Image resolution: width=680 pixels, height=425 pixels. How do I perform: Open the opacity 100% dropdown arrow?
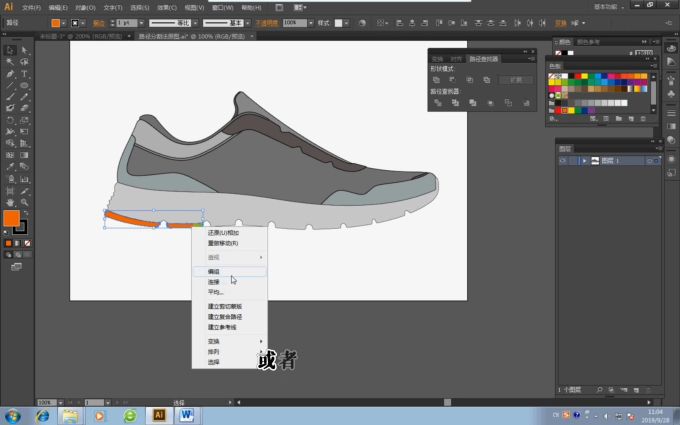pos(311,23)
